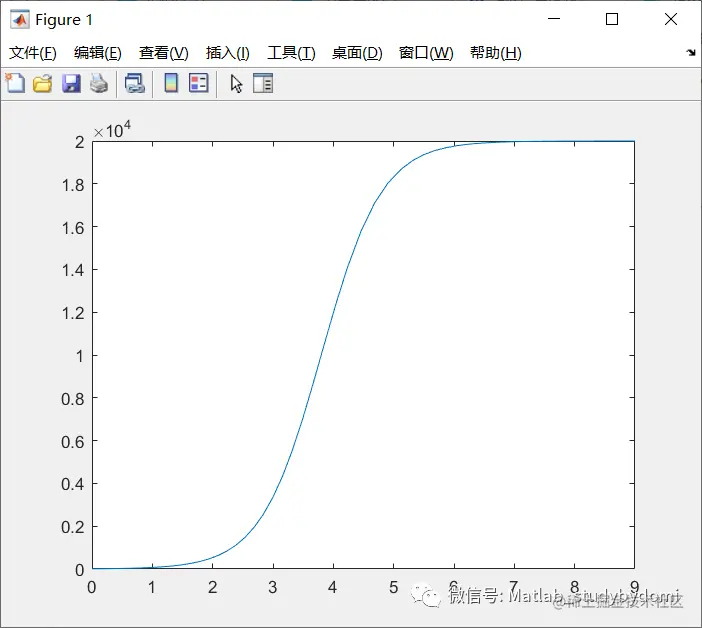Open the 插入(I) menu

pos(227,53)
